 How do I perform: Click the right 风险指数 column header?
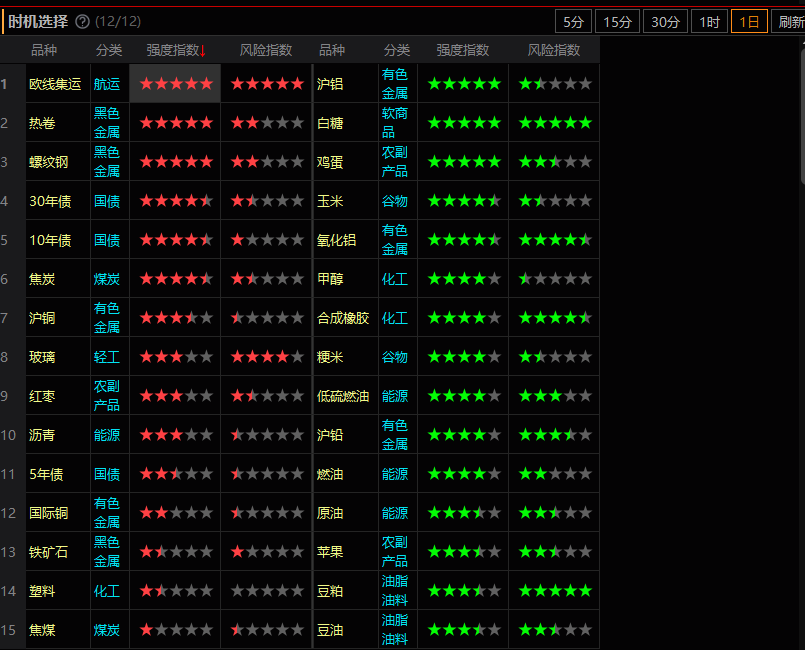pyautogui.click(x=554, y=50)
